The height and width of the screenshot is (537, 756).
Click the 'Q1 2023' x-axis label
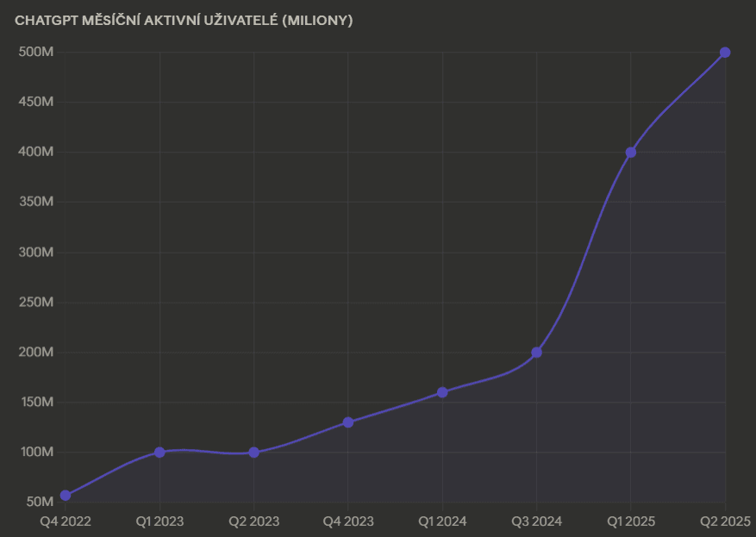[159, 521]
